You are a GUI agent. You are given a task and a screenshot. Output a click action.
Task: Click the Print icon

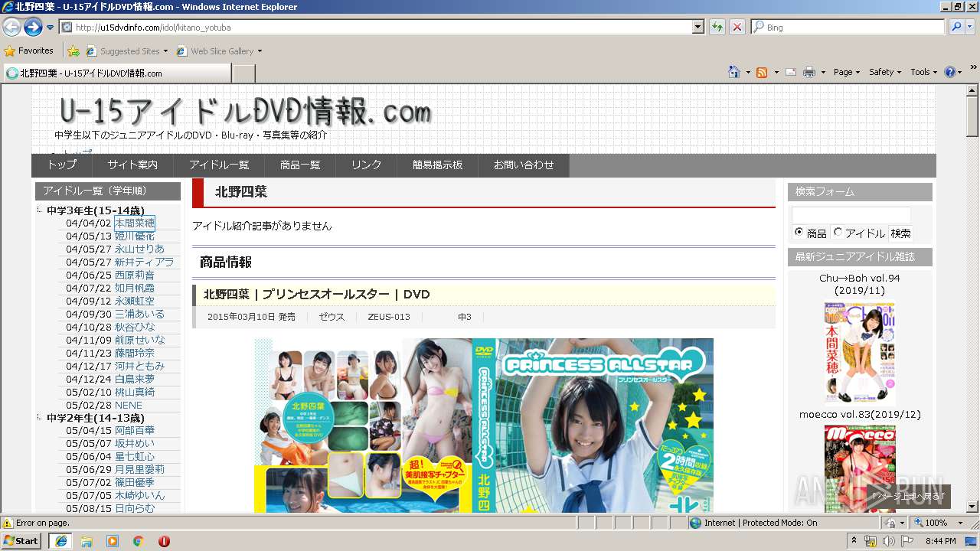pos(809,72)
